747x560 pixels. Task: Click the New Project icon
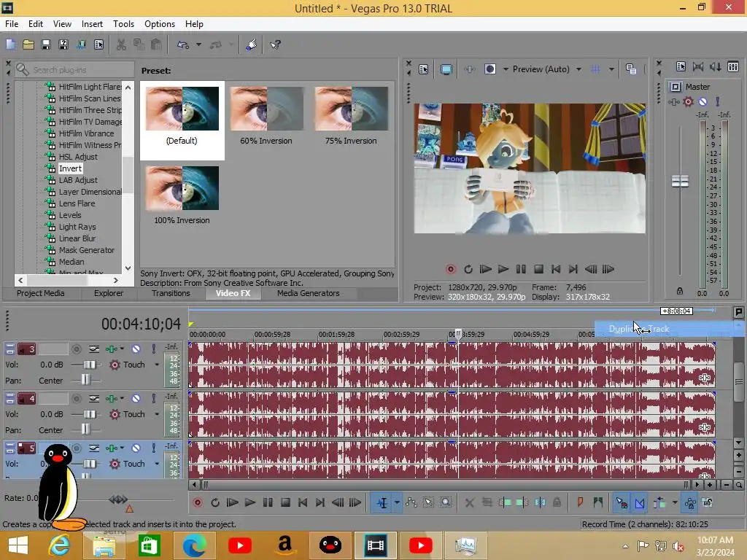tap(10, 44)
